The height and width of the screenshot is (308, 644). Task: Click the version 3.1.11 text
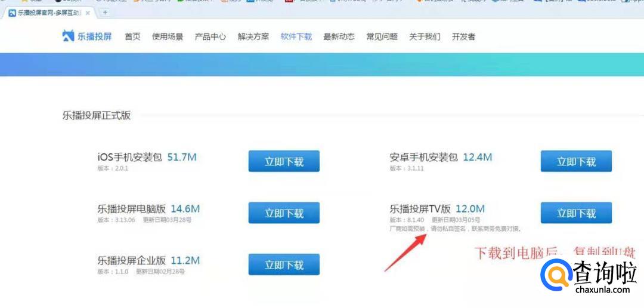coord(407,168)
